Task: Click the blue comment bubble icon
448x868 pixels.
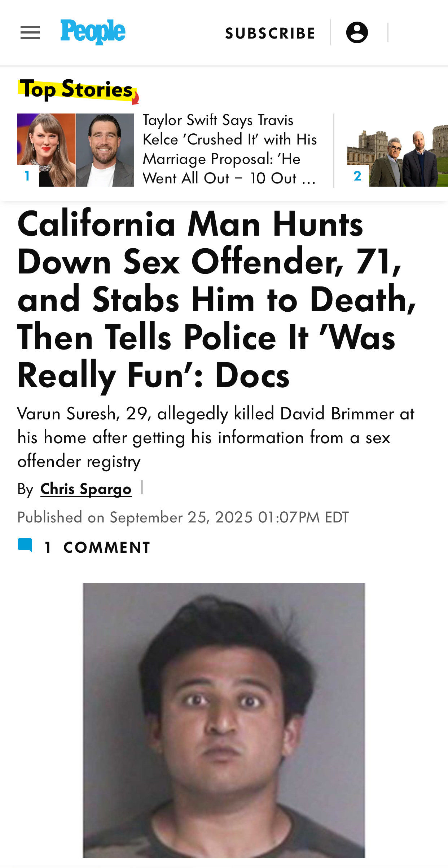Action: [x=25, y=545]
